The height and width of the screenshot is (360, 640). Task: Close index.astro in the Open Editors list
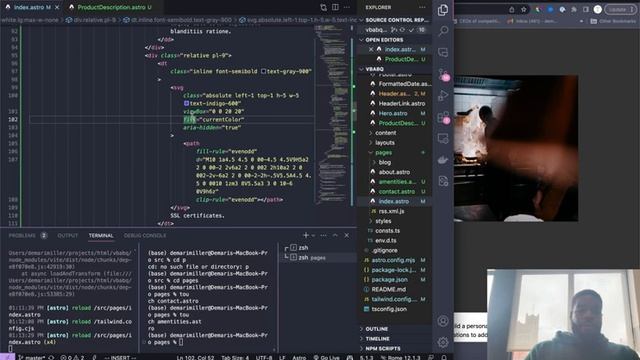click(x=371, y=49)
